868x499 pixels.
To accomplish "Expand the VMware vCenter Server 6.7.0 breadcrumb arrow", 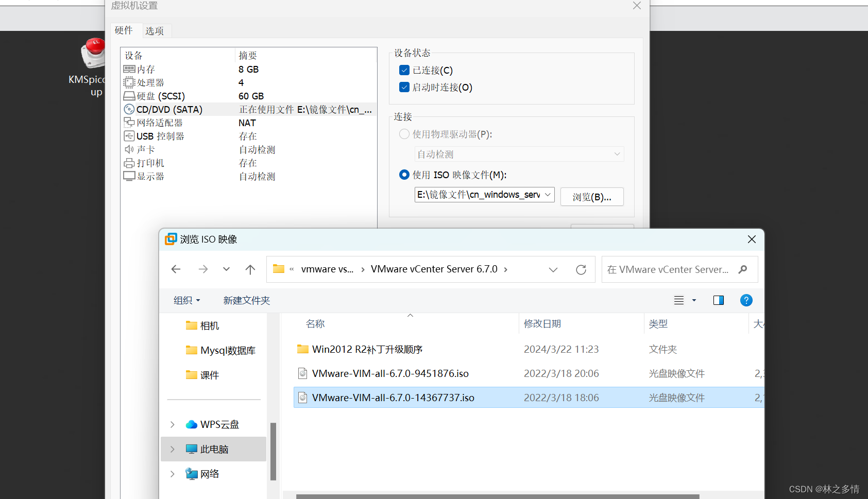I will click(x=505, y=269).
